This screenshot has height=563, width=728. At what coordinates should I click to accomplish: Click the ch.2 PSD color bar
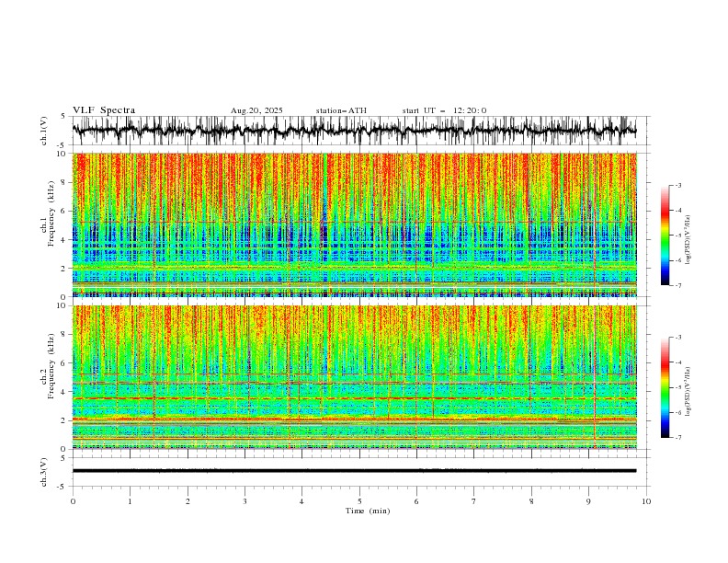tap(665, 387)
